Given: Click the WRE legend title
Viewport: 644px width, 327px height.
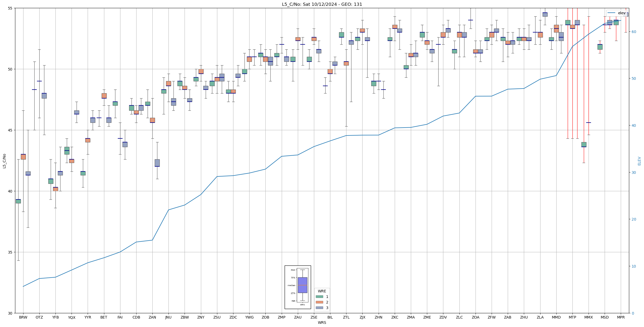Looking at the screenshot, I should click(322, 291).
